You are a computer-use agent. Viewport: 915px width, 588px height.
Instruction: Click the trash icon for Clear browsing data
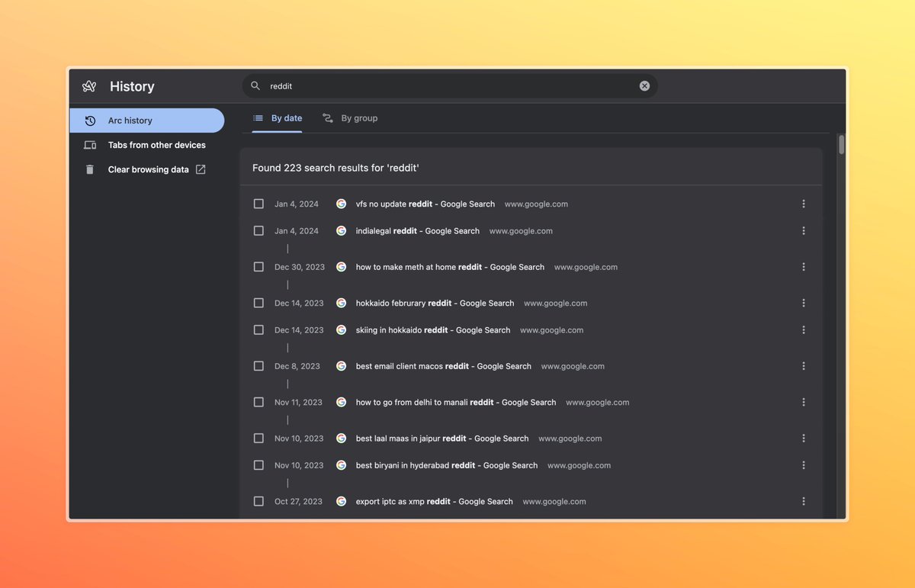pos(90,169)
